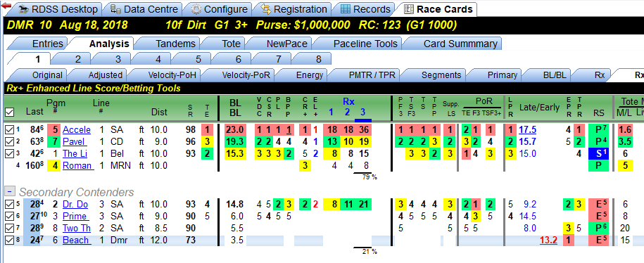The height and width of the screenshot is (263, 644).
Task: Click the 23.0 BL value for Accele
Action: coord(235,130)
